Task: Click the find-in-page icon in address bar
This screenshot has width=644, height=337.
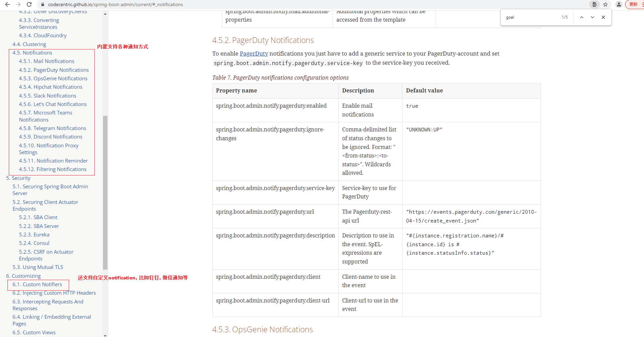Action: coord(594,4)
